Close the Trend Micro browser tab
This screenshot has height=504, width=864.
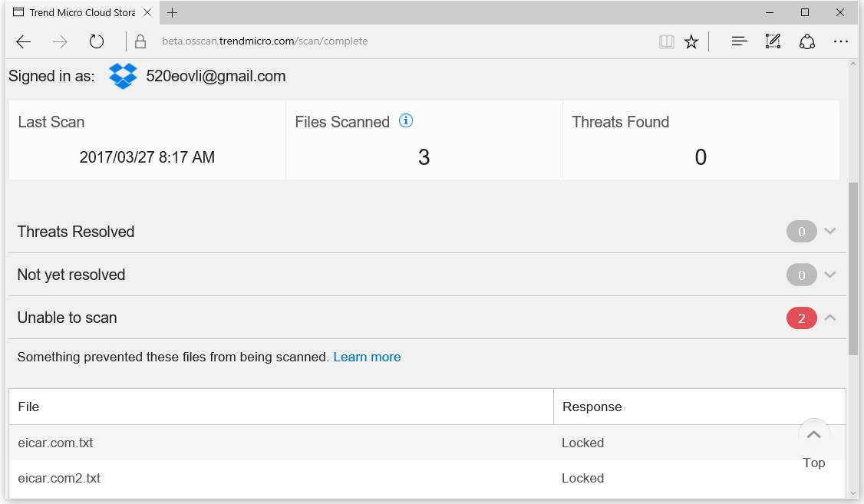(x=147, y=12)
